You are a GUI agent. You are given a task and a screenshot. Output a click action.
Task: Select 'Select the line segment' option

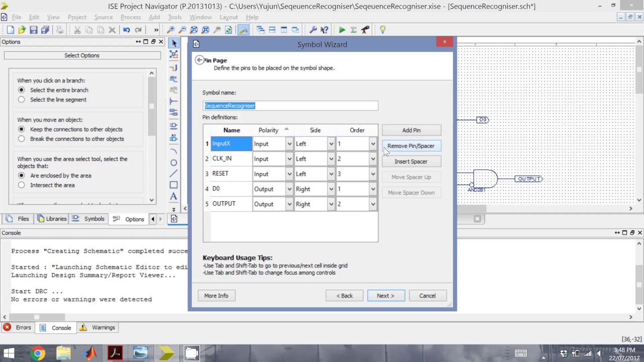(21, 100)
